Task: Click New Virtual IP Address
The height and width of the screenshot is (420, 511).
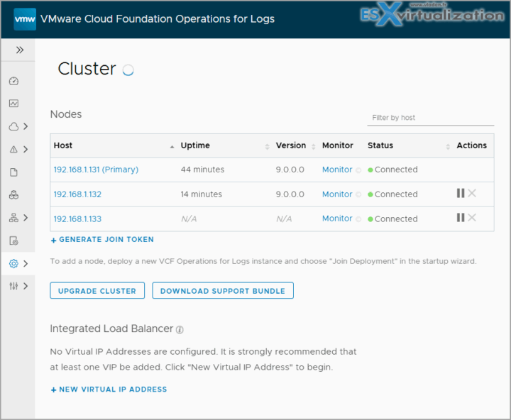Action: click(109, 389)
